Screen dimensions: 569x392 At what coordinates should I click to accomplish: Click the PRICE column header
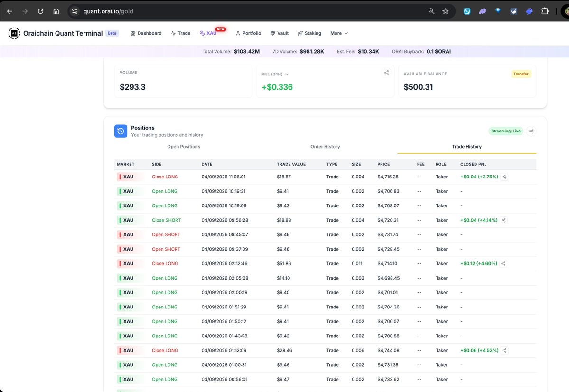tap(383, 164)
